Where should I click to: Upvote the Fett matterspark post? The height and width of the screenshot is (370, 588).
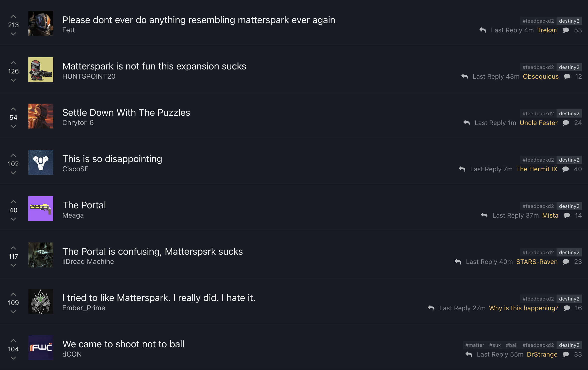coord(13,17)
